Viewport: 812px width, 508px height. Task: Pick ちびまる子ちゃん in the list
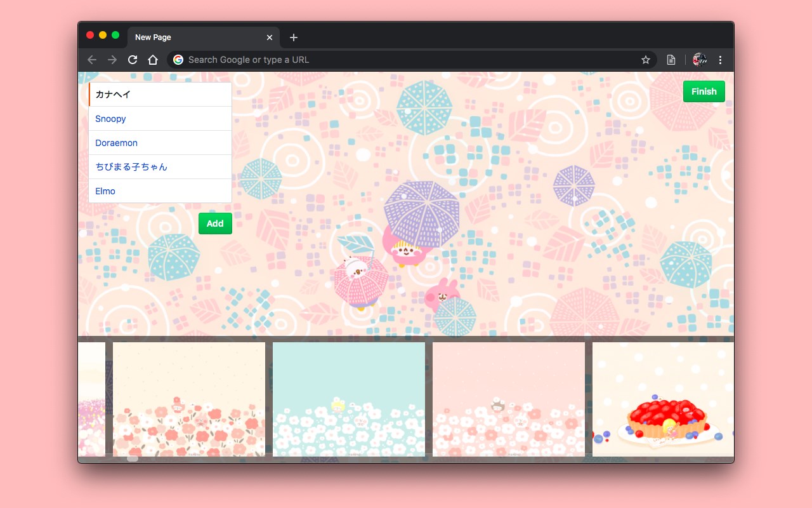(160, 167)
